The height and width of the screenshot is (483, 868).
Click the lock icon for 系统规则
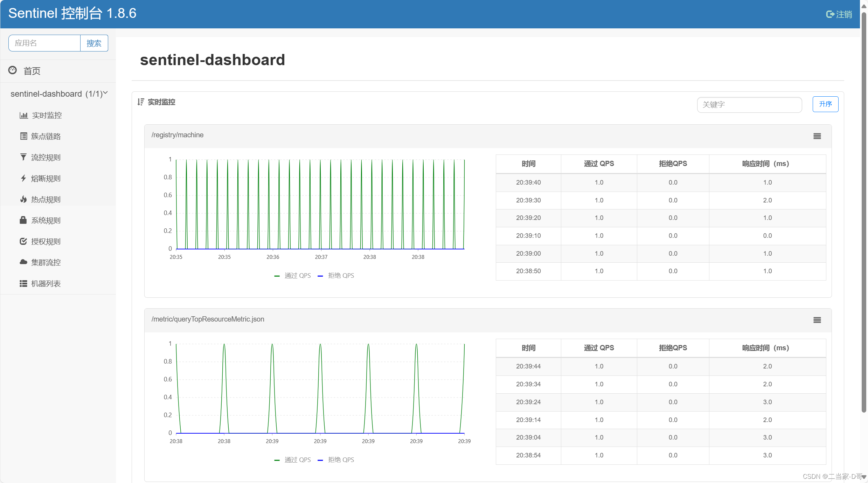(23, 220)
